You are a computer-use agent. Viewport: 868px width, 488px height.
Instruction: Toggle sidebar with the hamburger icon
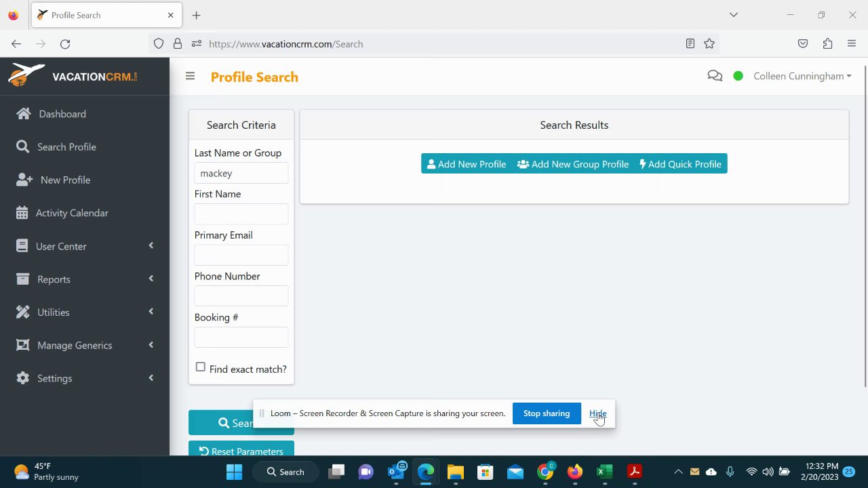tap(190, 77)
